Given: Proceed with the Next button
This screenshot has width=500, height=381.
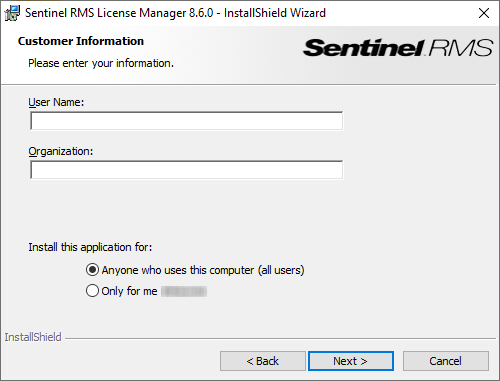Looking at the screenshot, I should coord(351,361).
